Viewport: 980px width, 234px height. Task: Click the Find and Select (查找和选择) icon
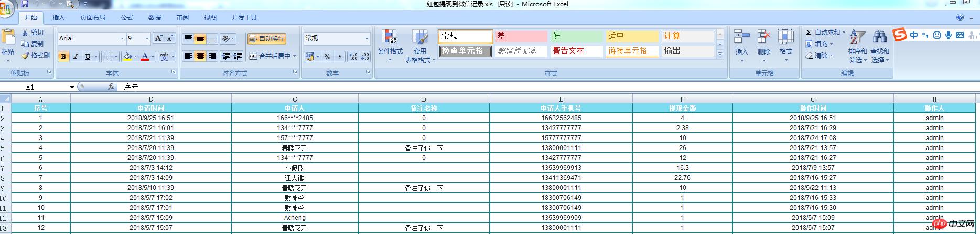coord(879,38)
